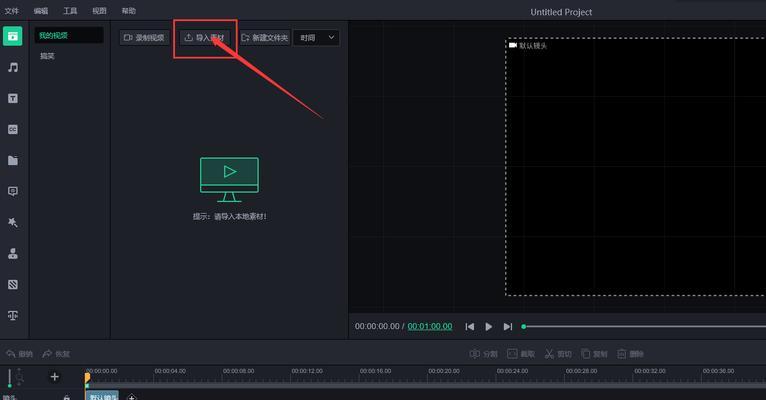
Task: Open the 编辑 menu
Action: (41, 11)
